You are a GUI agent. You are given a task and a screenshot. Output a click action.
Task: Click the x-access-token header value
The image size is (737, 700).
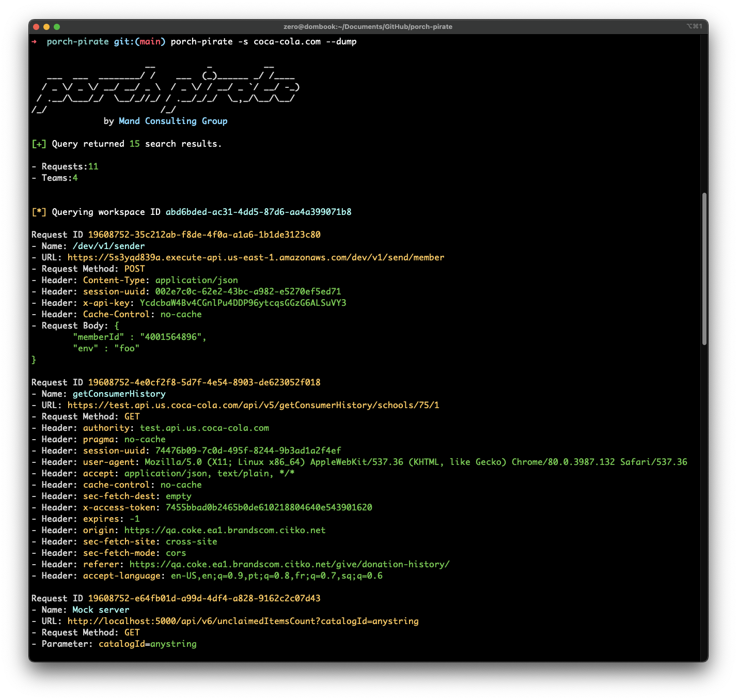[269, 507]
